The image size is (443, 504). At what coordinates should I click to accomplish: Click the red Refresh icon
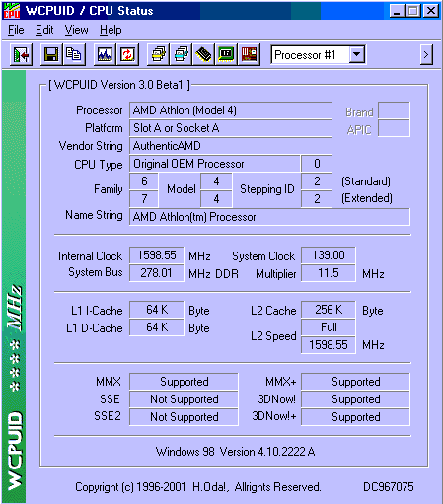click(127, 54)
